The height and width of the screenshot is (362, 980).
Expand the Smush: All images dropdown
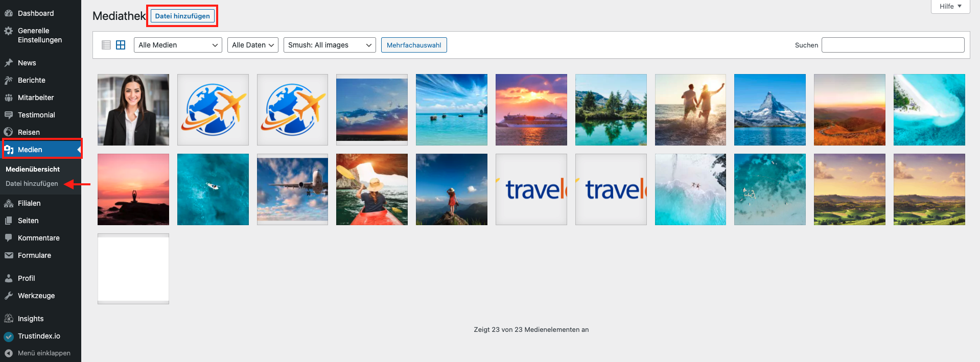(x=330, y=45)
